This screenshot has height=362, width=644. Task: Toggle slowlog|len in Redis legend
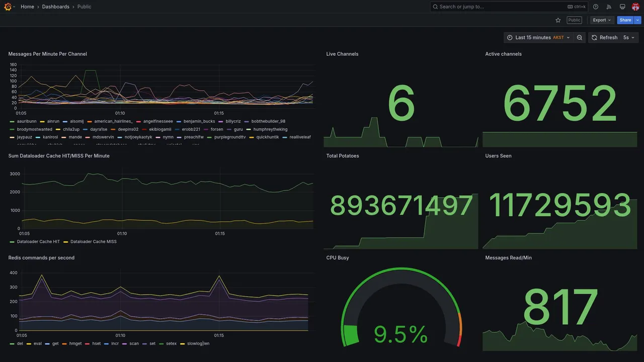(198, 344)
